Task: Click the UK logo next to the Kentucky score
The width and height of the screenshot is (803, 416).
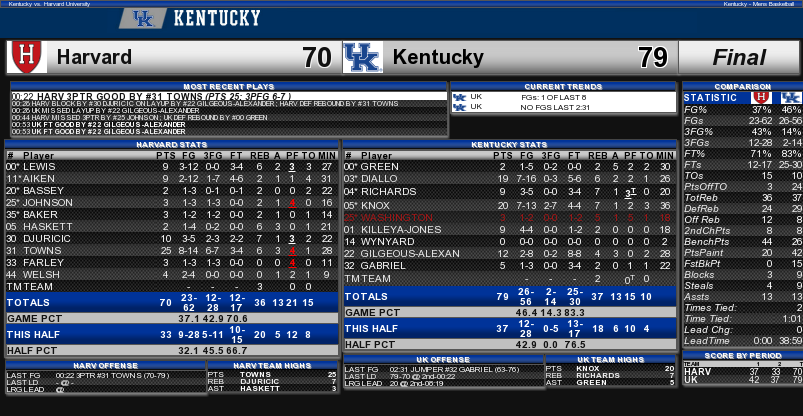Action: [x=363, y=57]
